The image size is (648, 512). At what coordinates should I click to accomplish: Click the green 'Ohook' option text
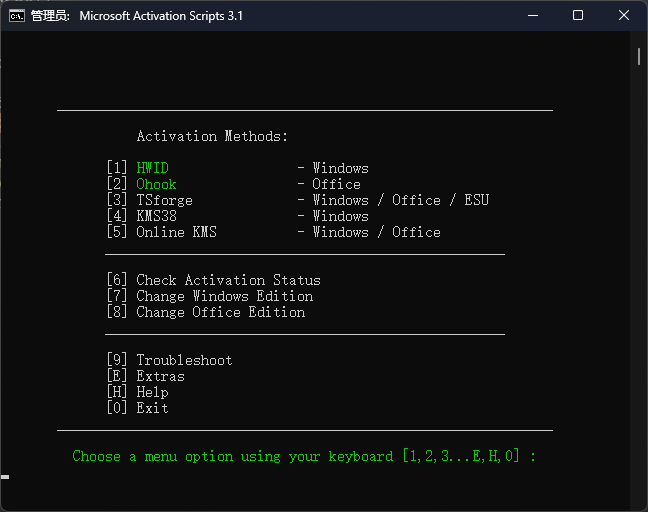156,184
